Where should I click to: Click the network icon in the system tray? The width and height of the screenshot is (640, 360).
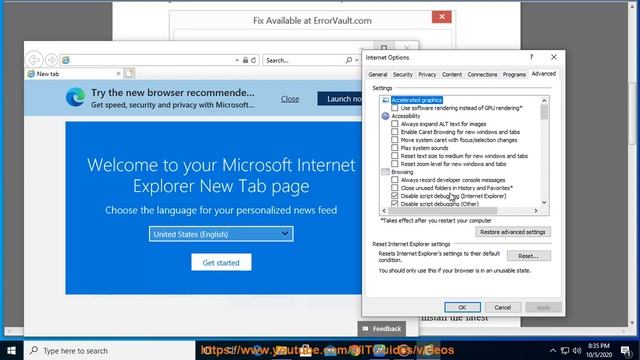click(565, 350)
